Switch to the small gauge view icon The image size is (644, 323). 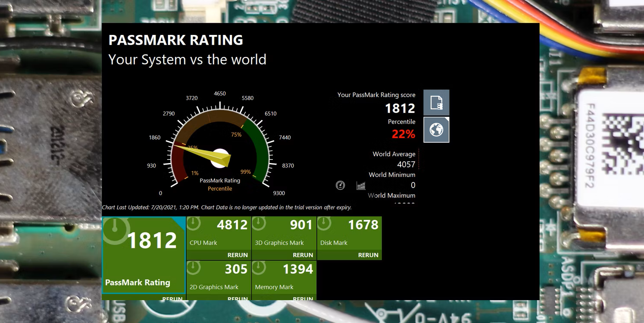[x=340, y=185]
